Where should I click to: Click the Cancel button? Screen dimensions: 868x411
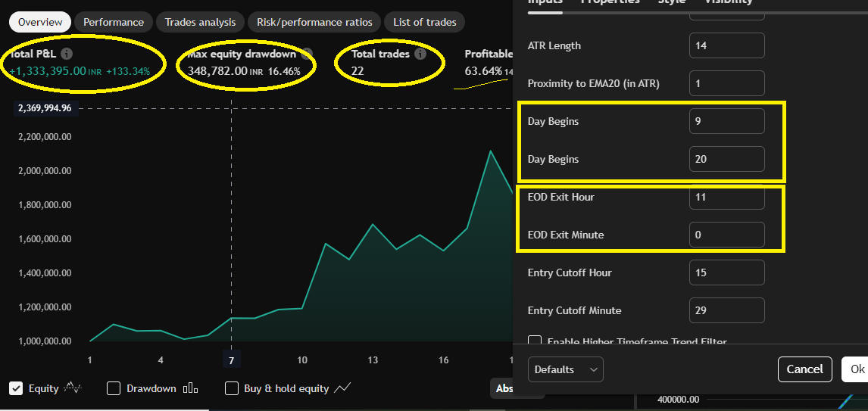804,369
